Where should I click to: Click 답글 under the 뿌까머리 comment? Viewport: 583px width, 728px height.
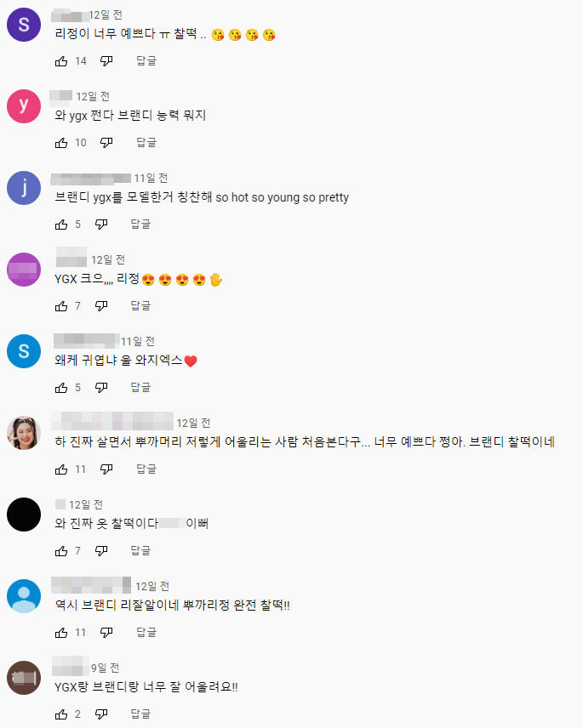coord(146,469)
